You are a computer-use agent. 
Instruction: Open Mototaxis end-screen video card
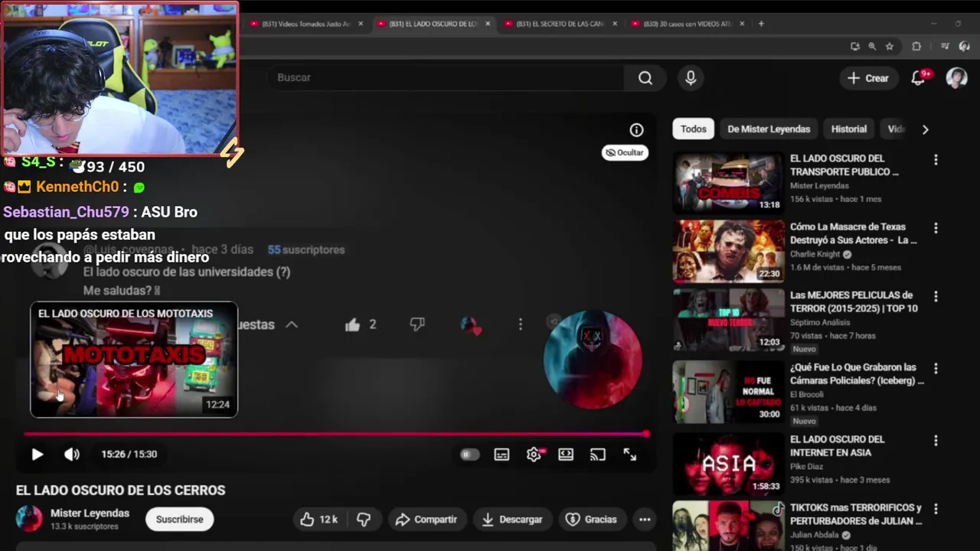(134, 360)
